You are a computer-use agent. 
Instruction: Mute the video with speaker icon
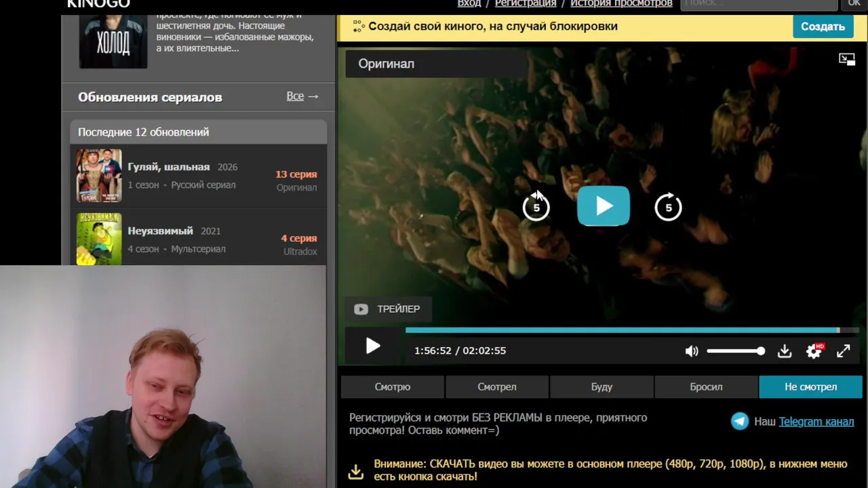tap(691, 351)
